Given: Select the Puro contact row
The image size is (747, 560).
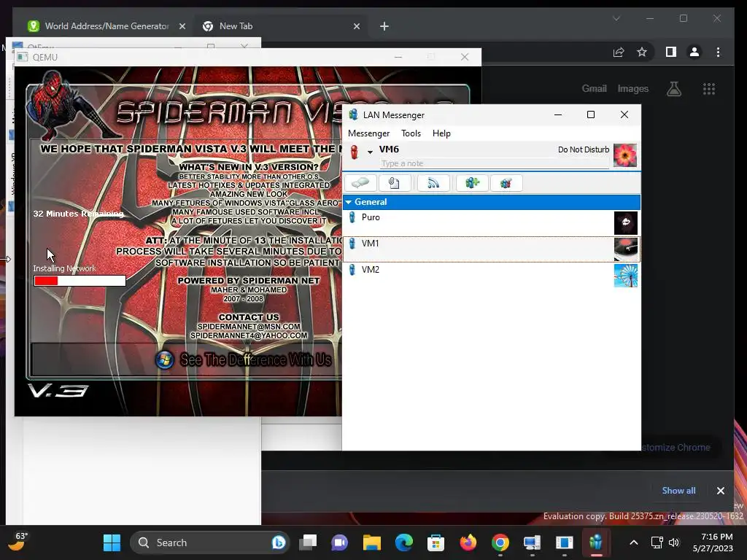Looking at the screenshot, I should (x=491, y=222).
